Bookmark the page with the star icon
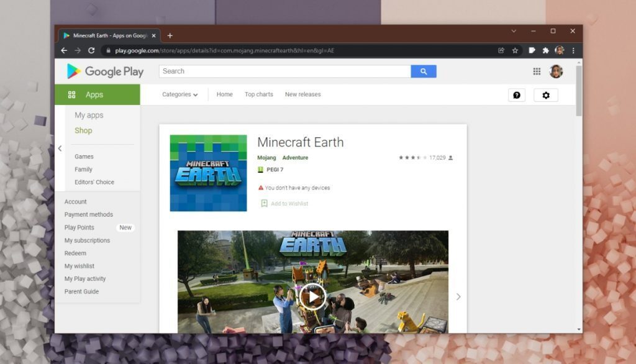The width and height of the screenshot is (636, 364). pyautogui.click(x=516, y=50)
